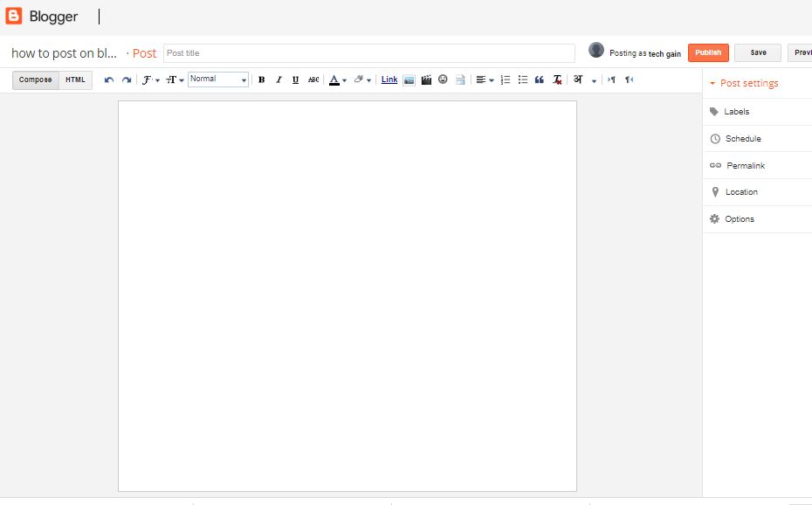
Task: Remove formatting with the Tx icon
Action: (556, 80)
